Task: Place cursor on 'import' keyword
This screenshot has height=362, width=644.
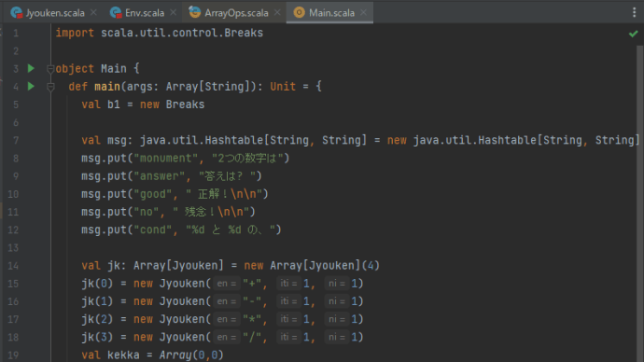Action: click(75, 33)
